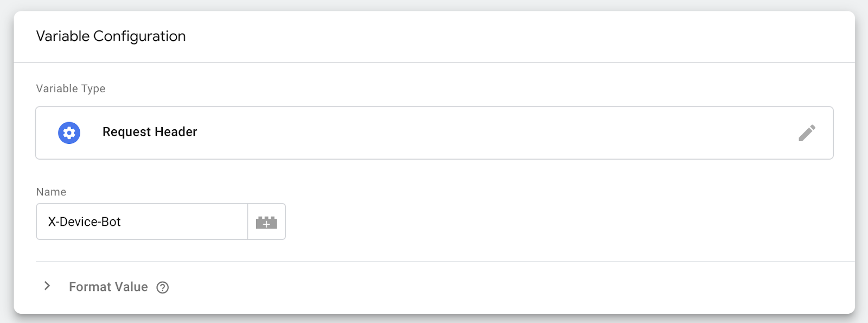Click the Variable Type field label
The height and width of the screenshot is (323, 868).
pos(71,88)
